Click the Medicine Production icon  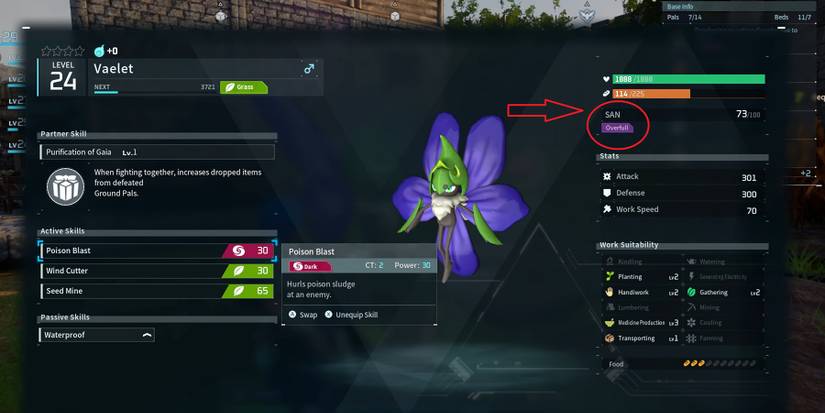click(x=610, y=323)
